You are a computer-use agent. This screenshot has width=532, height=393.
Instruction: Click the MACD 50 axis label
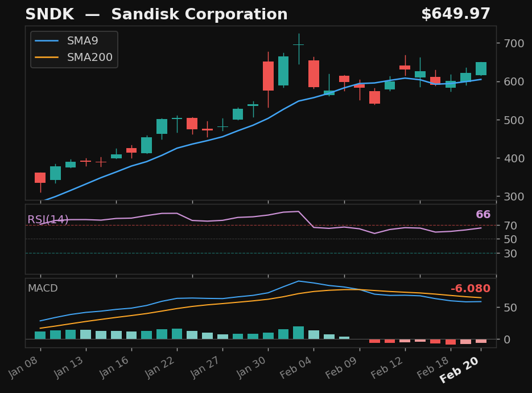(x=510, y=308)
